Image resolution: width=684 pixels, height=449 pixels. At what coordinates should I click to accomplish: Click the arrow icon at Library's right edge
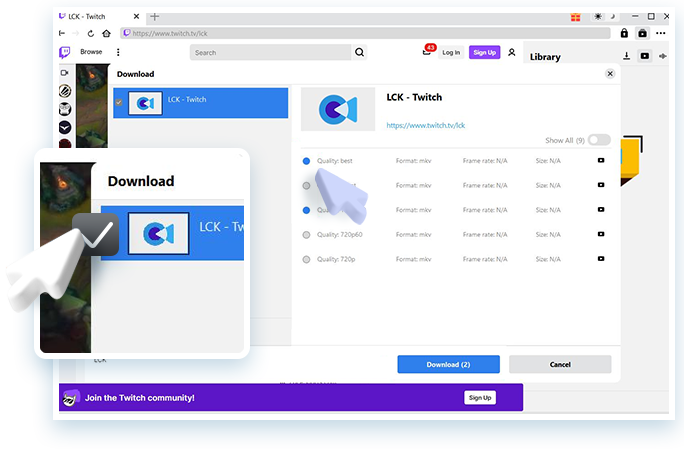(663, 56)
